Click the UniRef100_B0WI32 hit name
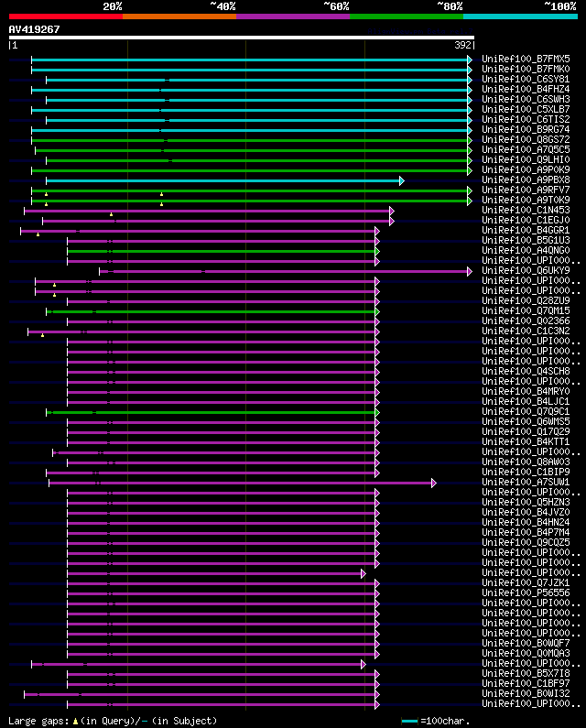The height and width of the screenshot is (728, 586). pyautogui.click(x=526, y=694)
